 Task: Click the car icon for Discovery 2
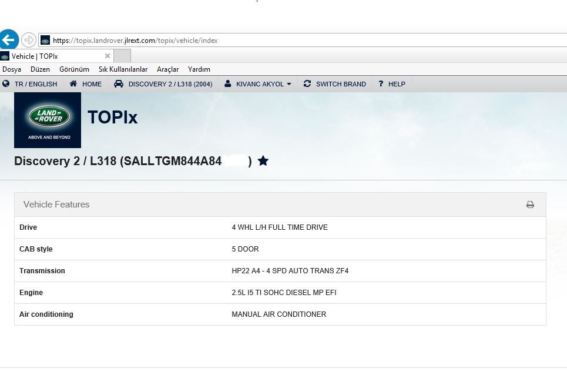(119, 84)
